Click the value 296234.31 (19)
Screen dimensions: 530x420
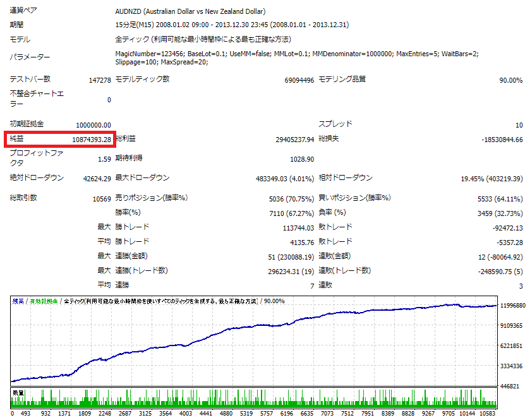click(291, 272)
